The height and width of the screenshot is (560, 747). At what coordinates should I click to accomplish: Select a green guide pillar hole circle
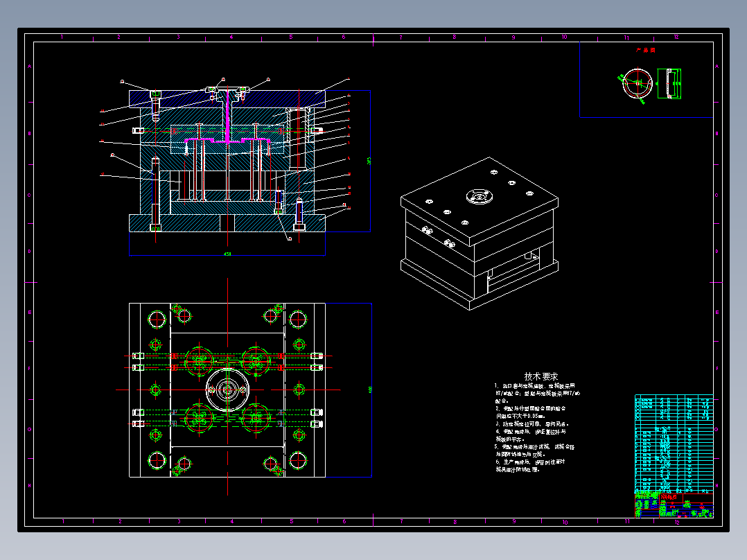156,320
